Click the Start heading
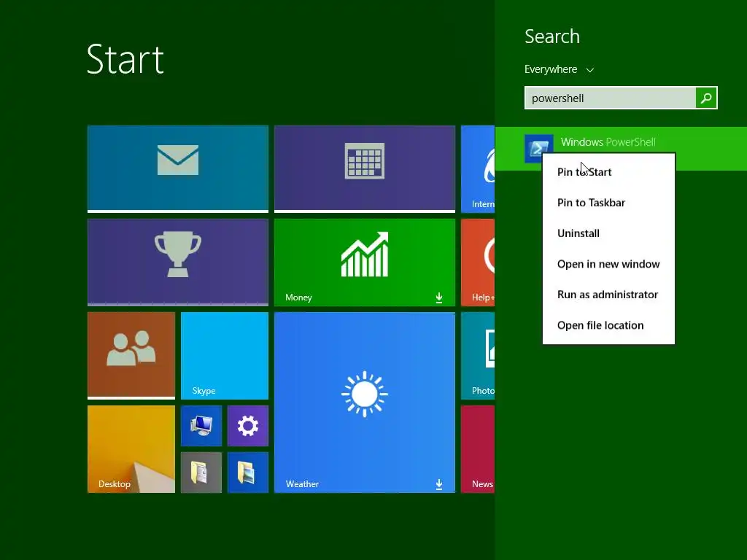Viewport: 747px width, 560px height. click(125, 60)
